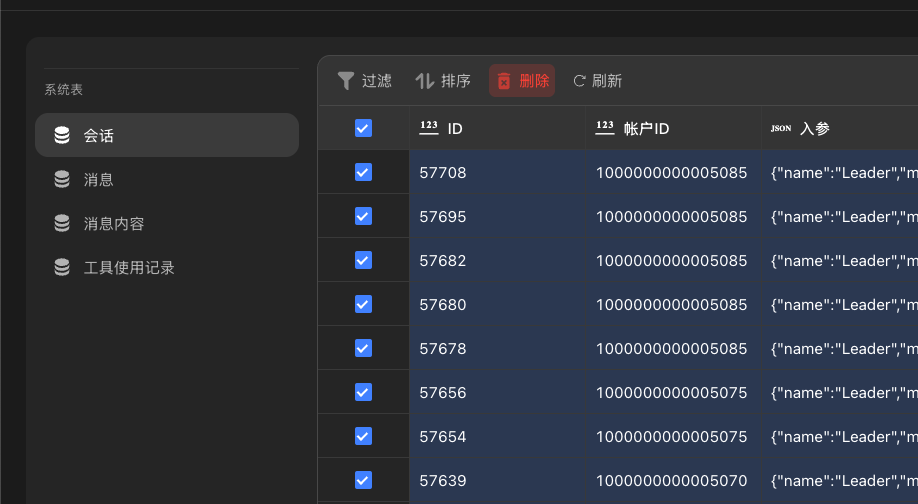Click account ID 1000000000005075 in row 57656
This screenshot has height=504, width=918.
tap(673, 392)
